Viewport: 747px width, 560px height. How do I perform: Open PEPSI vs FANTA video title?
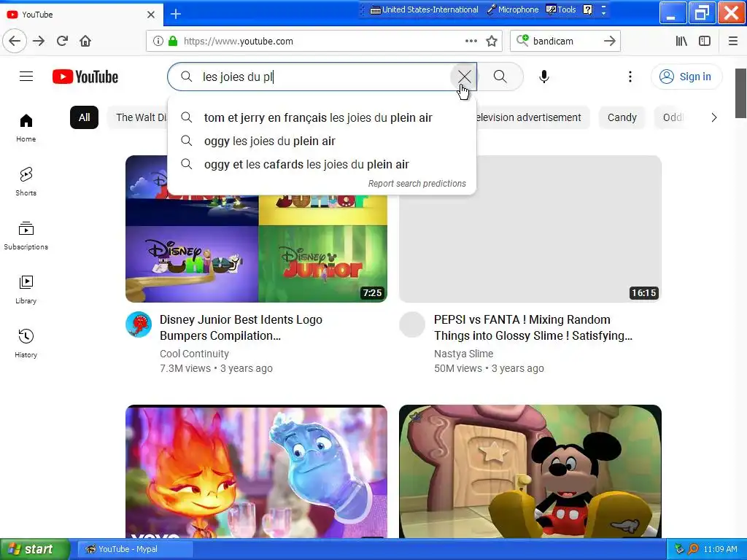click(x=533, y=327)
